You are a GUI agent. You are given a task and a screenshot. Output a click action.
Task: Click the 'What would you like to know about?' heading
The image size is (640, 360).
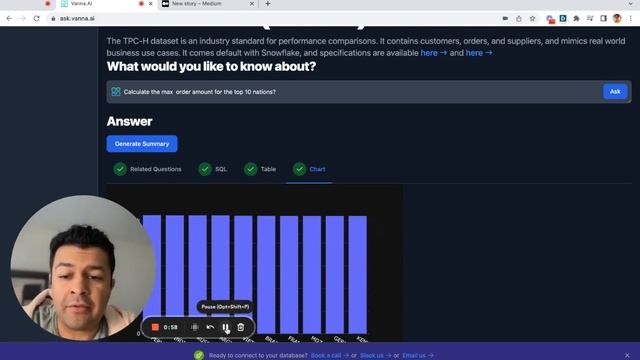(211, 67)
